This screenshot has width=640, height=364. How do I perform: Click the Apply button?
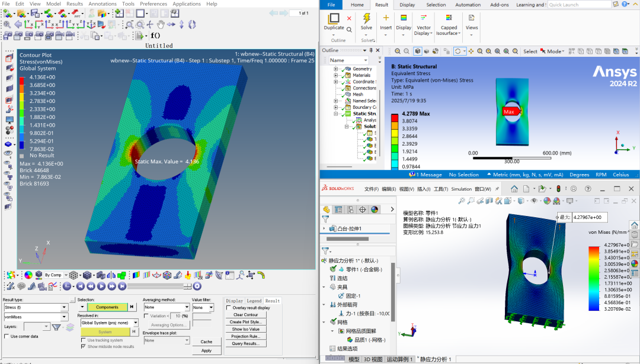pyautogui.click(x=206, y=350)
